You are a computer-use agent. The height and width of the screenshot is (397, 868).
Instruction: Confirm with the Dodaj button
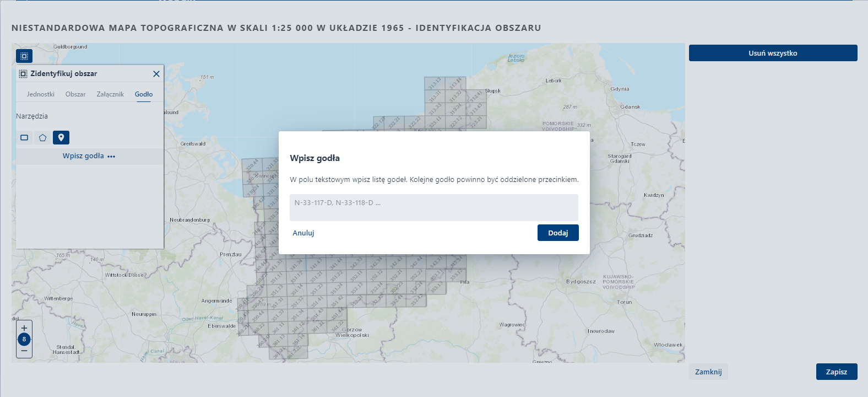[558, 233]
